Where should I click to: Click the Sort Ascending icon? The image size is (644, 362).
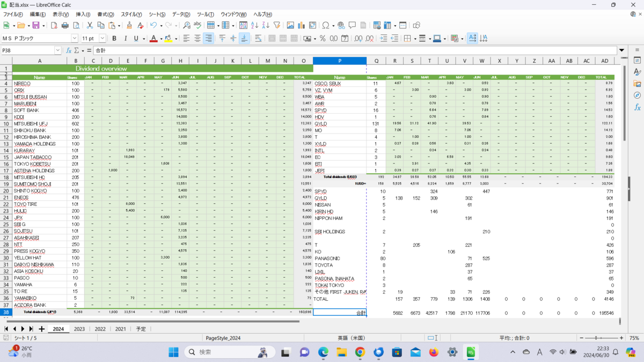(x=254, y=25)
